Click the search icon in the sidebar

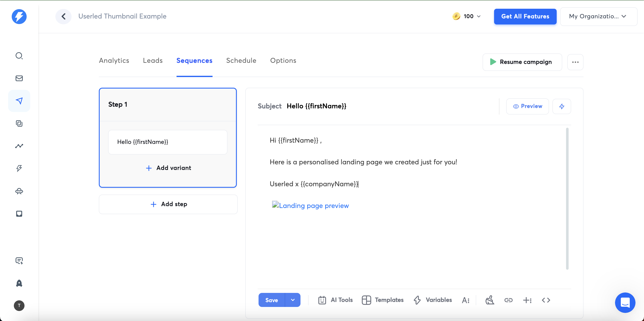pyautogui.click(x=19, y=56)
